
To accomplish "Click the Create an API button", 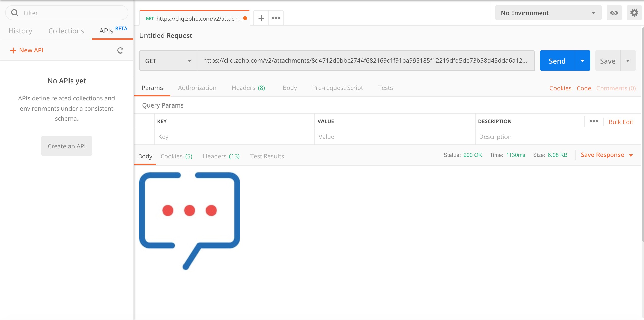I will pos(67,146).
